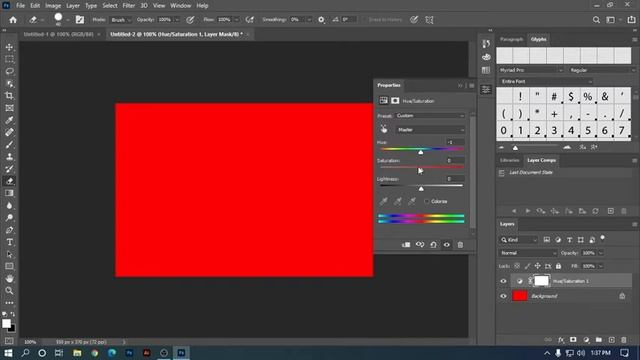Open the Window menu
This screenshot has width=640, height=360.
180,6
